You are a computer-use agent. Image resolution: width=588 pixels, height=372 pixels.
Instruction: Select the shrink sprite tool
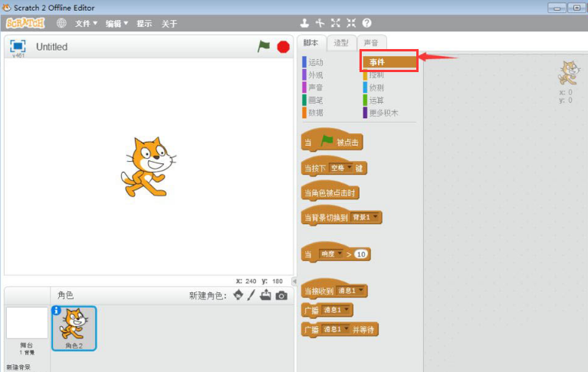(x=351, y=23)
